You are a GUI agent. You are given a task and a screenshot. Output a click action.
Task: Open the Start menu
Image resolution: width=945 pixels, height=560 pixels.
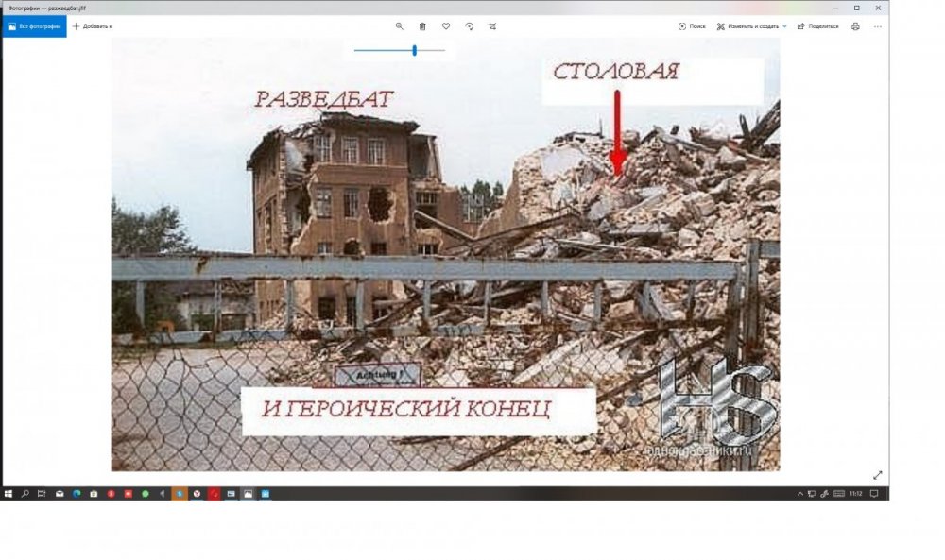[9, 493]
